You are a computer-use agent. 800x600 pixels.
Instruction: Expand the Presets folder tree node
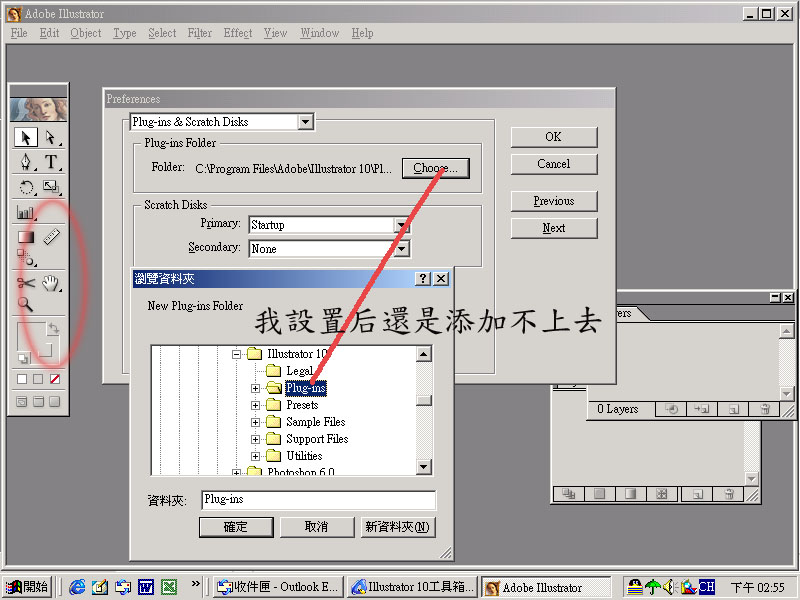coord(255,405)
